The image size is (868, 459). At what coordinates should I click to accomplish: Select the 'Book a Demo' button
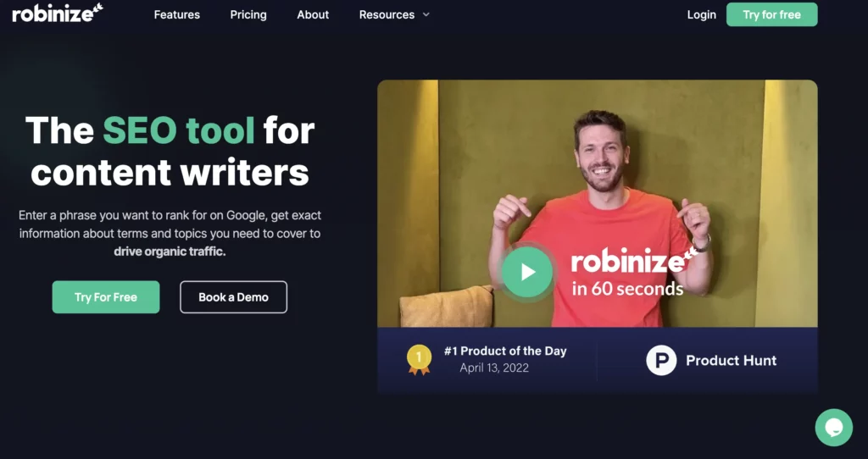[233, 297]
